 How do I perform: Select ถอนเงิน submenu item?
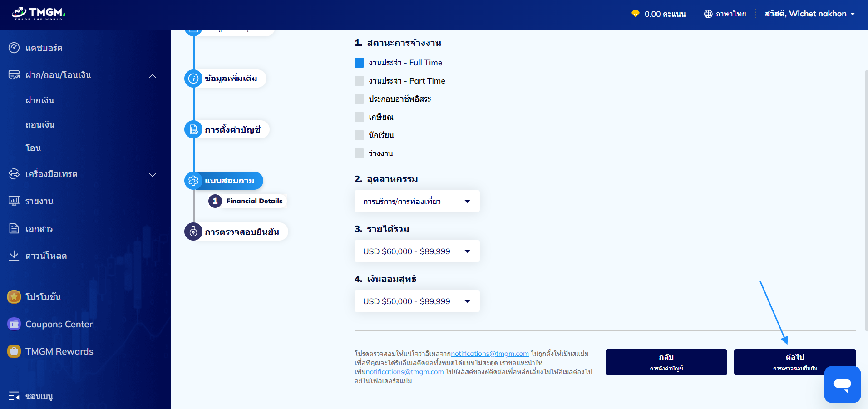(40, 124)
